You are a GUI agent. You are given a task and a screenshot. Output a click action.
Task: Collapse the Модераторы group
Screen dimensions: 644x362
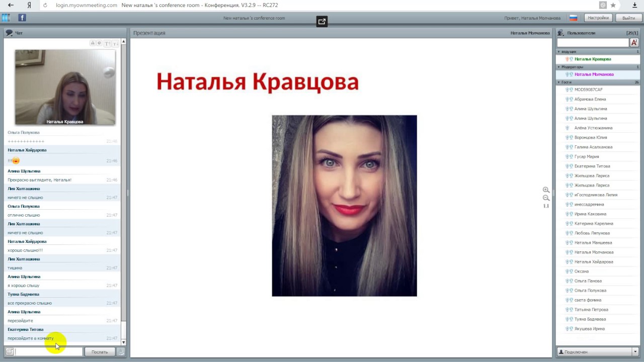(558, 67)
